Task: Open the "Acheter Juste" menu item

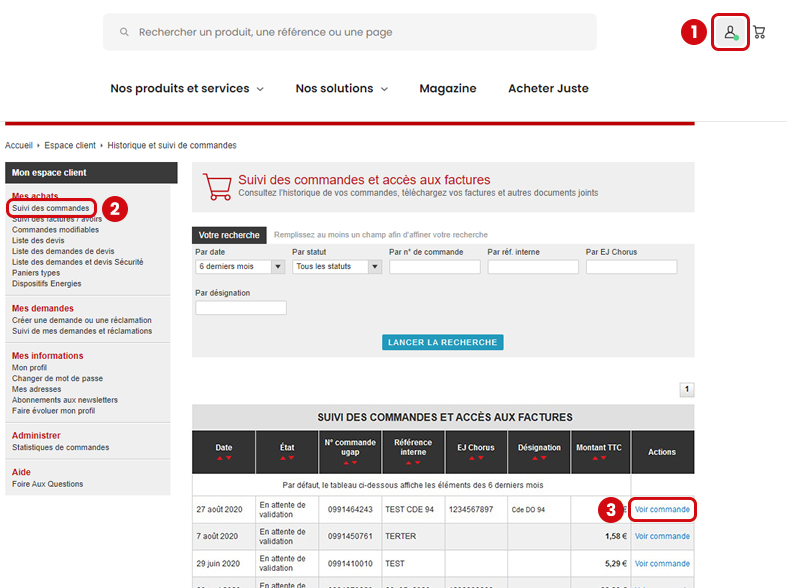Action: [548, 88]
